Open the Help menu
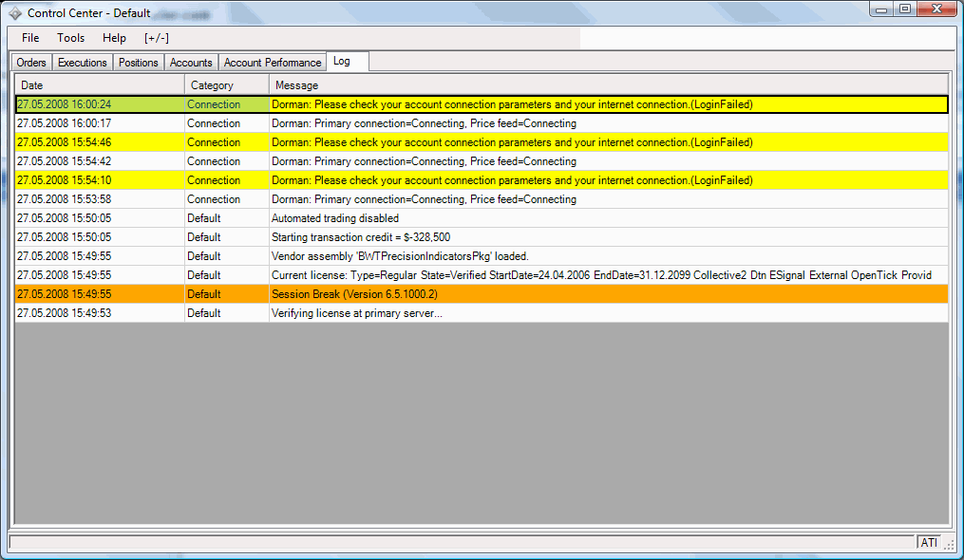 click(x=114, y=38)
